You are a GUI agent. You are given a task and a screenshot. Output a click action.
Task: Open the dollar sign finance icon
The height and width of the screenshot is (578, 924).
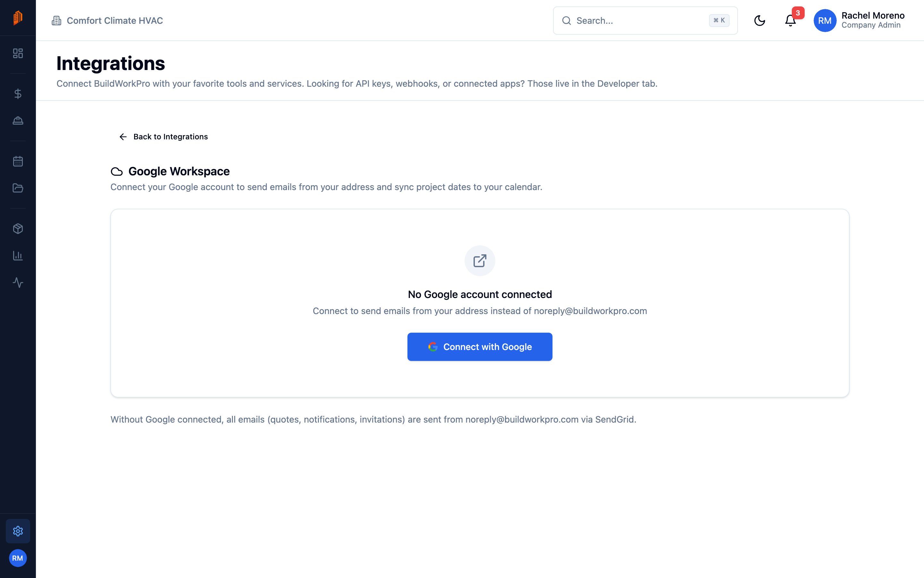(x=18, y=94)
